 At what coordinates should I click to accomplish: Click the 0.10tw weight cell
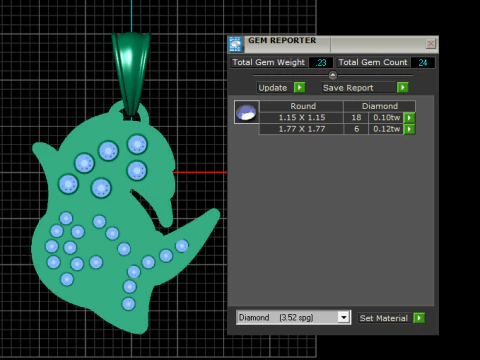[x=386, y=117]
